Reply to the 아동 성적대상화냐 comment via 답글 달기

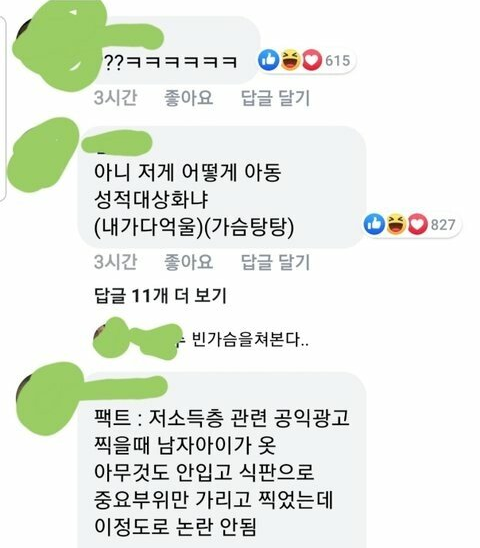[x=275, y=262]
